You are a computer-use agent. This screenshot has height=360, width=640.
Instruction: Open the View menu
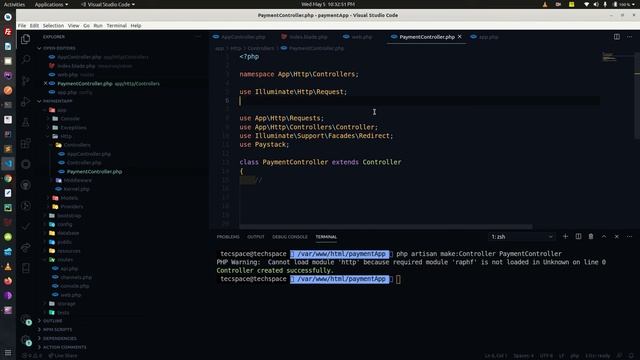coord(73,25)
